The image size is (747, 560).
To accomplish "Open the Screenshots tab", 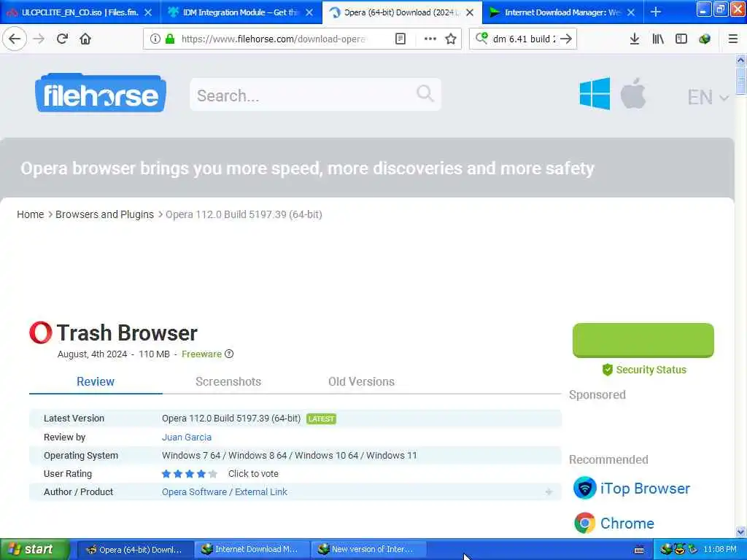I will click(x=228, y=381).
